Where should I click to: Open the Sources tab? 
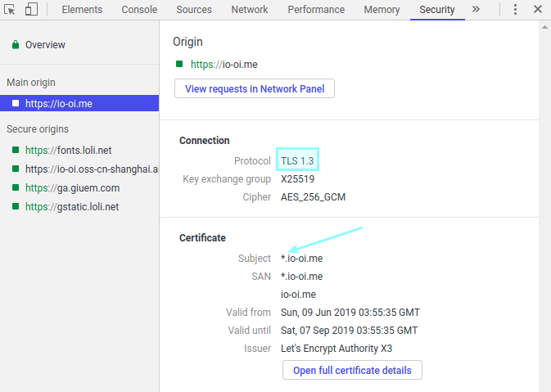[194, 10]
